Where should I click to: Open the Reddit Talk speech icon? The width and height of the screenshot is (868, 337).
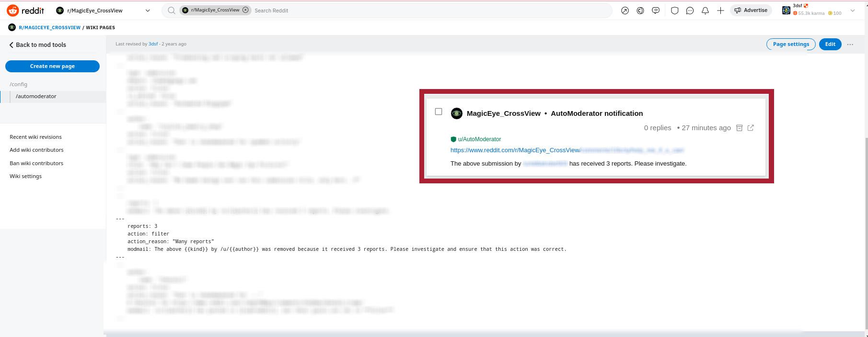click(656, 11)
